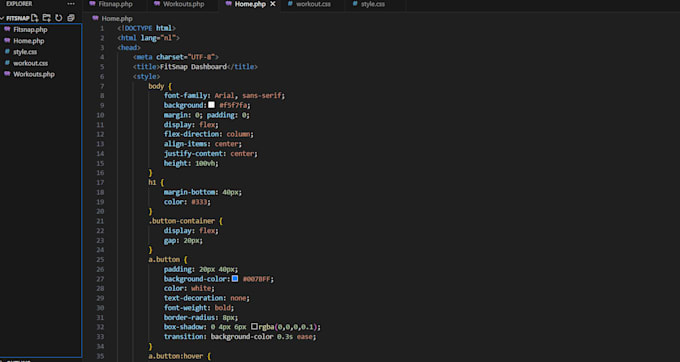Click the font-weight: bold line

[x=199, y=308]
